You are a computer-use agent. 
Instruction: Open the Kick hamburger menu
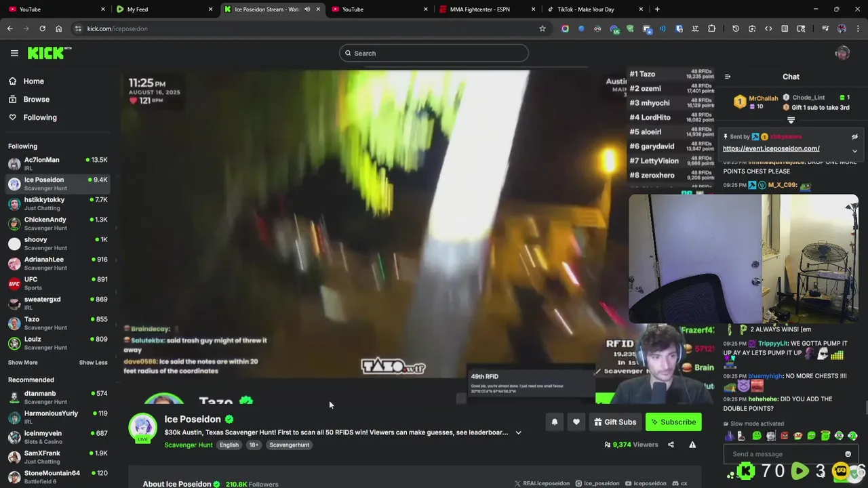tap(14, 53)
